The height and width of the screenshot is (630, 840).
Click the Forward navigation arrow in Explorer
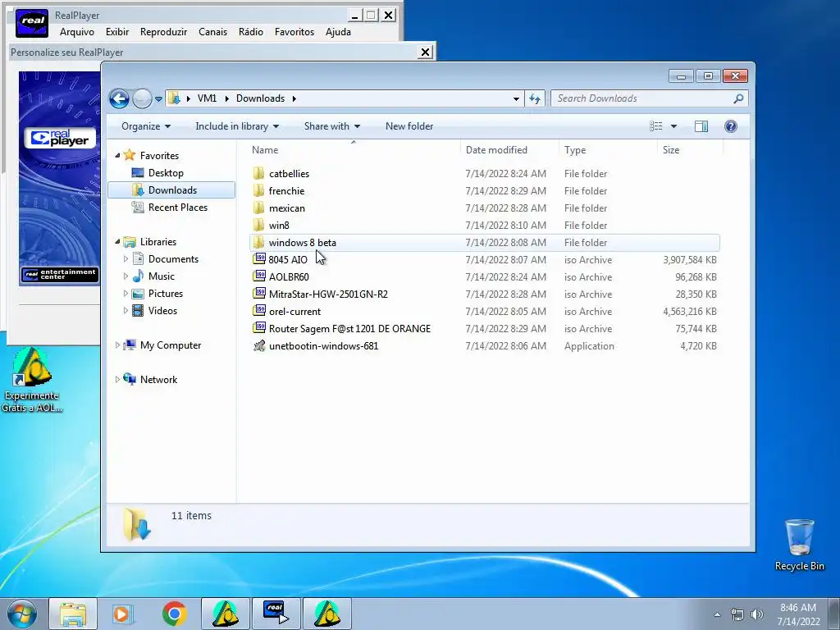(x=142, y=98)
